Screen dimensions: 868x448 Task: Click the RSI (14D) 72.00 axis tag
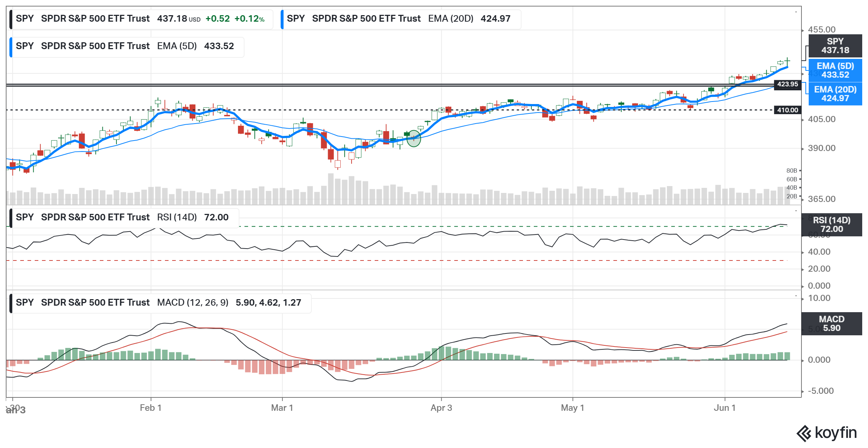point(831,225)
